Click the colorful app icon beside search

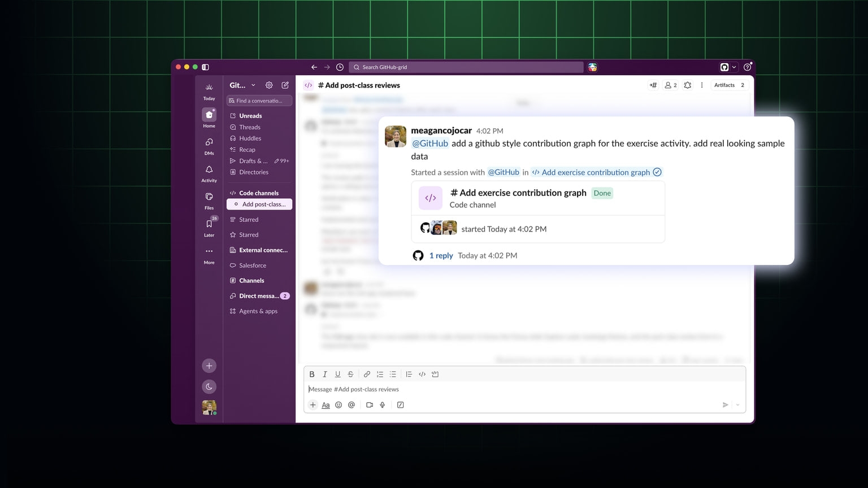click(x=592, y=67)
